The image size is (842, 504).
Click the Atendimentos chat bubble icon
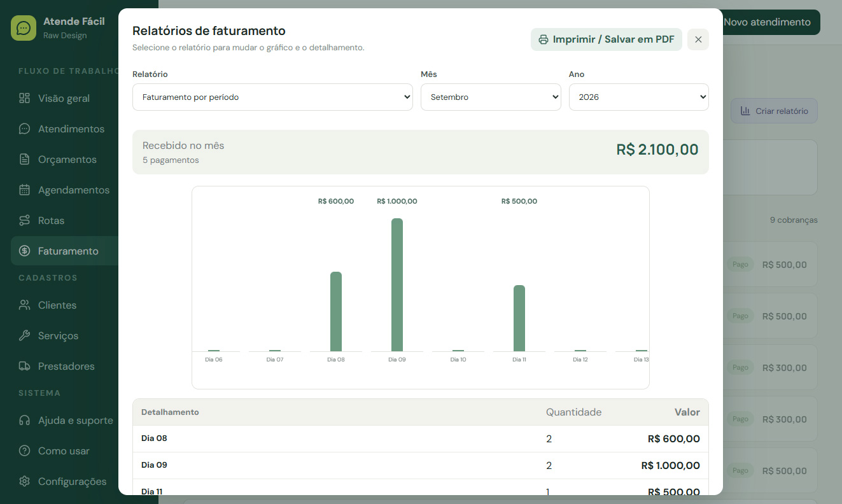pyautogui.click(x=24, y=129)
